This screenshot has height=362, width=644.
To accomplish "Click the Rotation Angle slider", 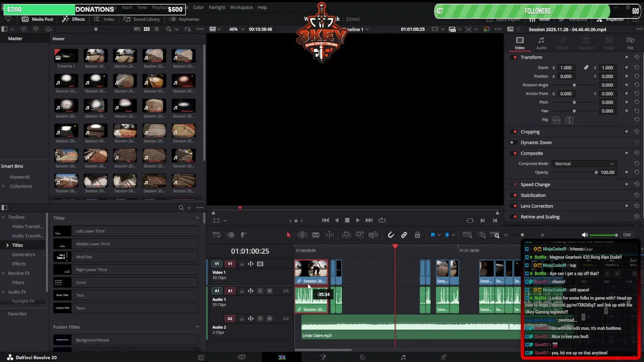I will pos(574,85).
